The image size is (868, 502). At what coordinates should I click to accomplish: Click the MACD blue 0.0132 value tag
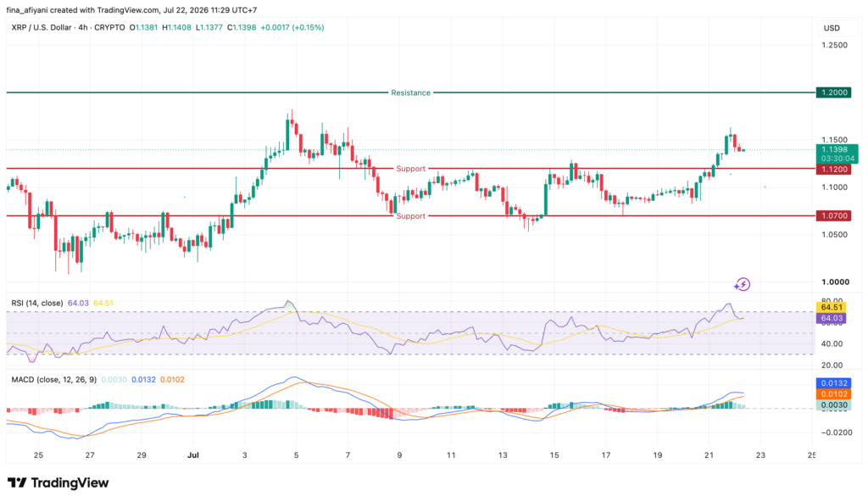click(x=834, y=383)
